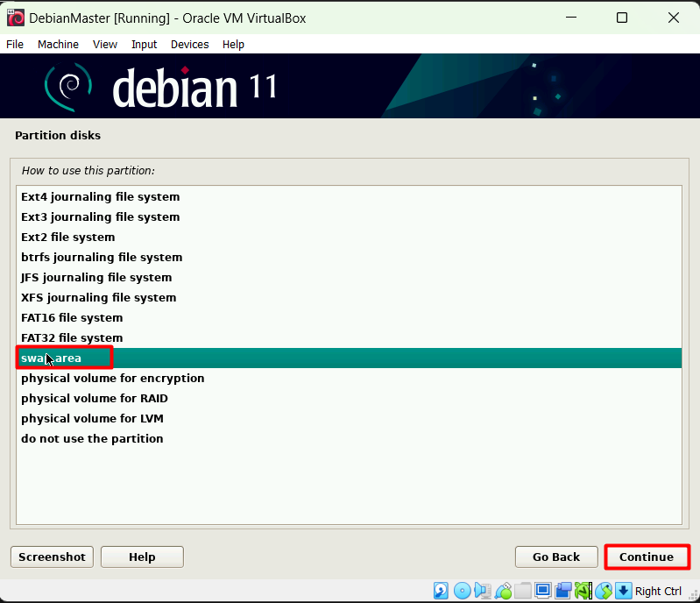Click the shared folders status icon
The width and height of the screenshot is (700, 603).
[523, 591]
